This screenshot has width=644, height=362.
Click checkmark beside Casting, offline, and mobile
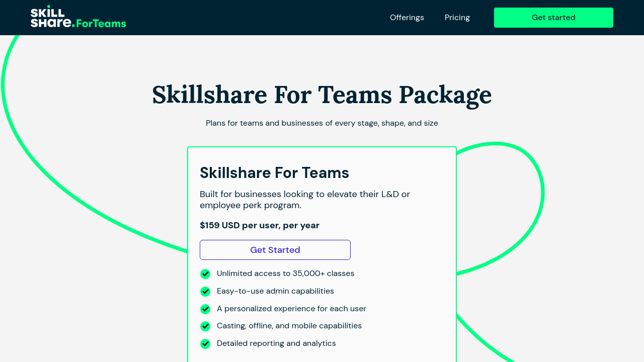205,326
